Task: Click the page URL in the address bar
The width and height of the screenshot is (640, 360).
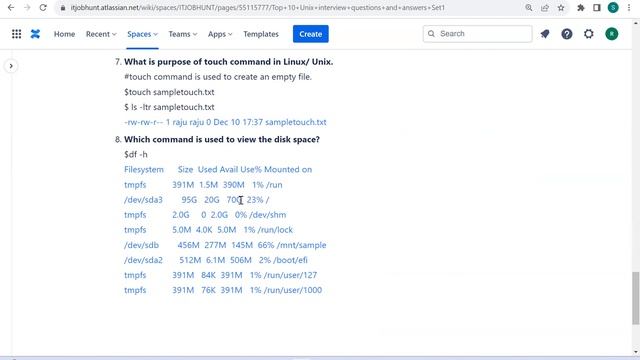Action: 257,8
